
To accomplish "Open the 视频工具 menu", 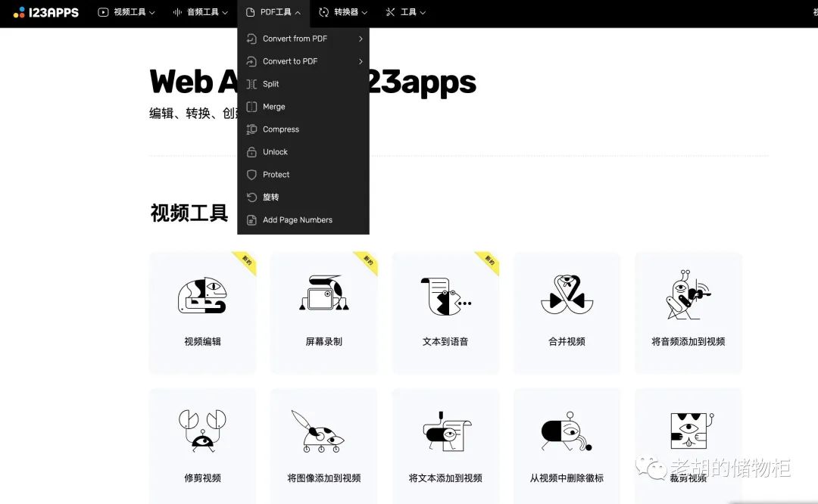I will [126, 12].
